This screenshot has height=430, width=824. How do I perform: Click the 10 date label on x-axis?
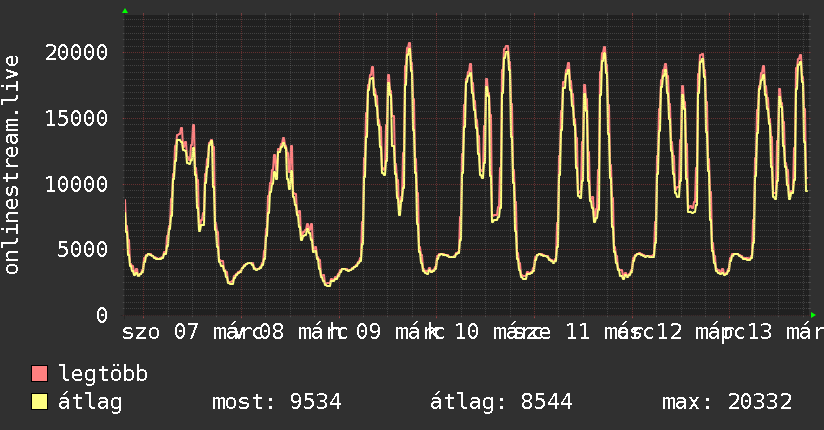coord(466,332)
